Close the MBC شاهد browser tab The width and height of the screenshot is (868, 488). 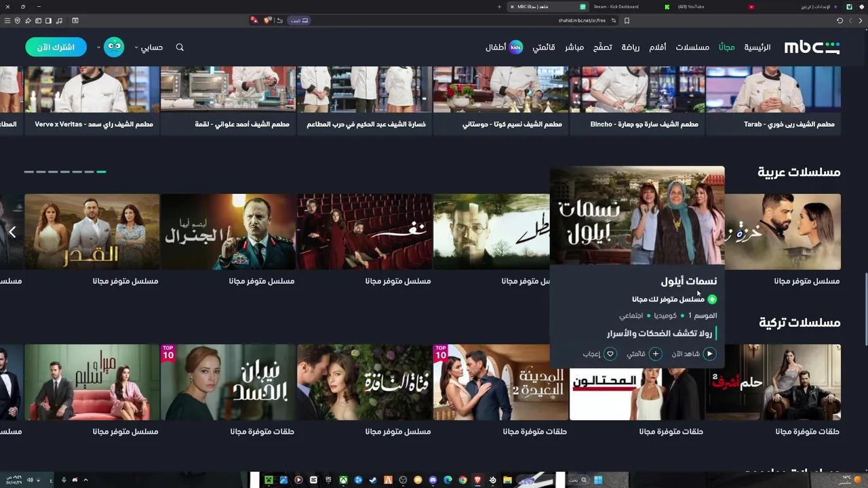point(512,7)
